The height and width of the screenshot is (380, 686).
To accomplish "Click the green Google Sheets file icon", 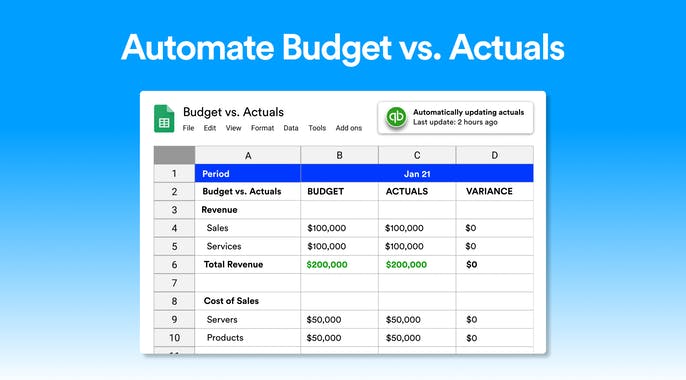I will pyautogui.click(x=164, y=119).
